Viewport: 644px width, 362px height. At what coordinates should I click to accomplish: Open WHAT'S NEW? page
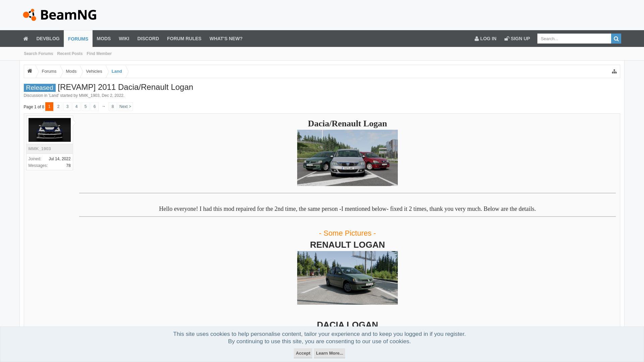pyautogui.click(x=226, y=39)
